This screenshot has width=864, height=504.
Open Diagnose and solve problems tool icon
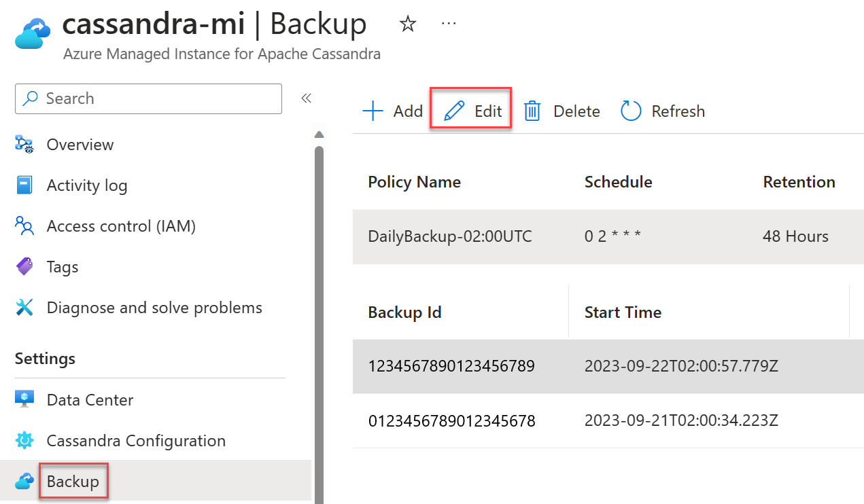[x=24, y=307]
